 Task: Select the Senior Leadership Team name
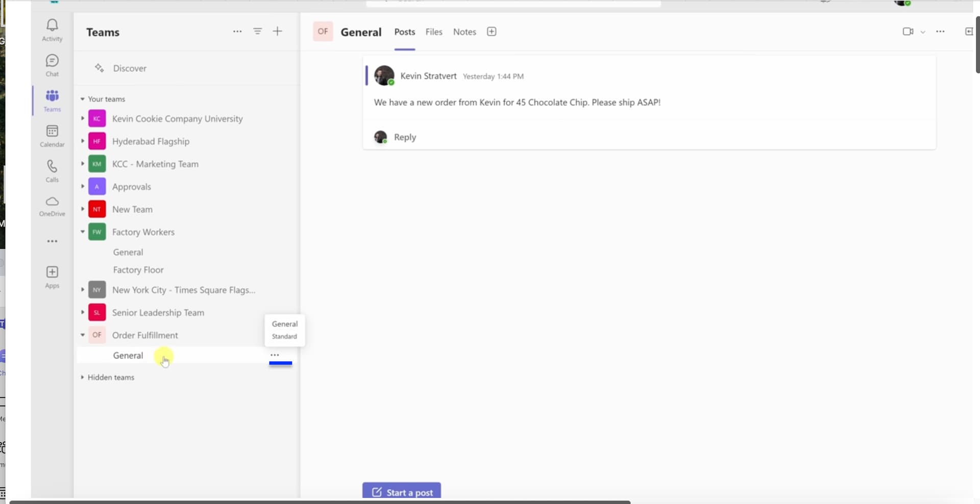[158, 313]
